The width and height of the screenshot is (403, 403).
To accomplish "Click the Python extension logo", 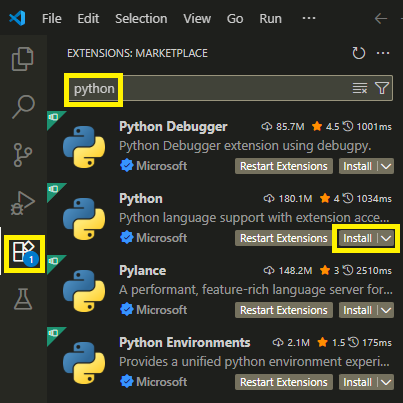I will [x=84, y=219].
